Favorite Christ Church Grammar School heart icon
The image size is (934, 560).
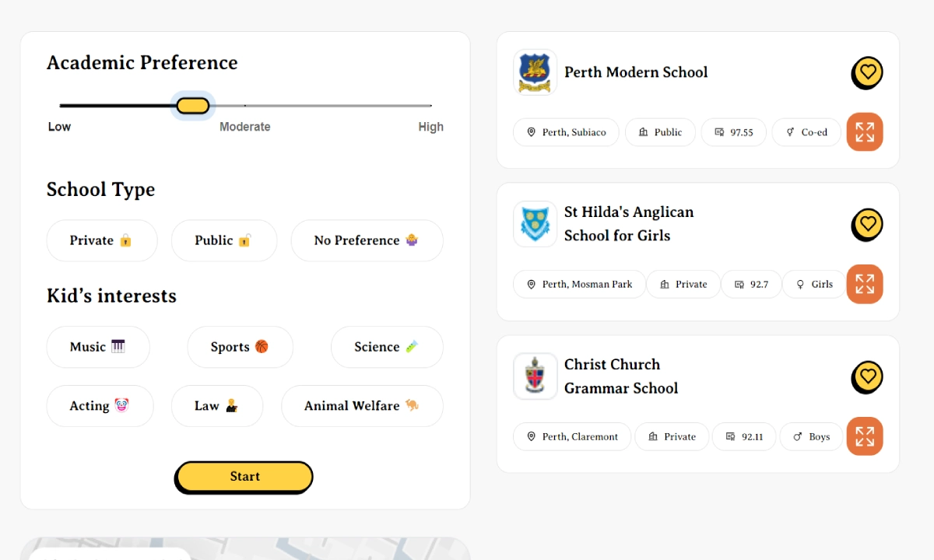(867, 377)
